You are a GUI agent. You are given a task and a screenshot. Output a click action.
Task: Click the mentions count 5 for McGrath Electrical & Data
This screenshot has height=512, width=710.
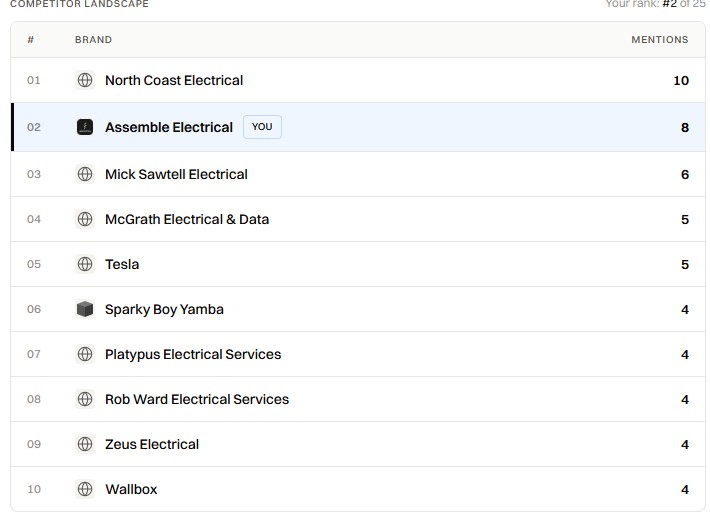pyautogui.click(x=685, y=220)
